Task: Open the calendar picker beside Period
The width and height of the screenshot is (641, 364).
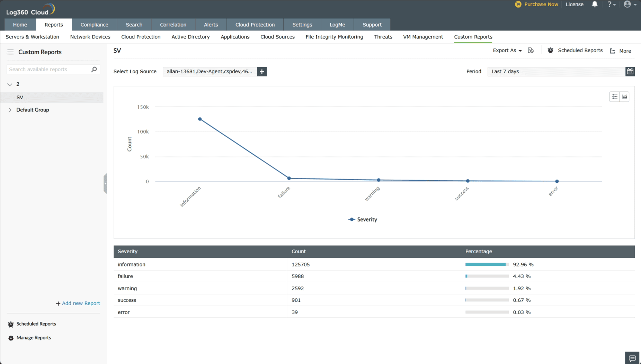Action: pyautogui.click(x=630, y=71)
